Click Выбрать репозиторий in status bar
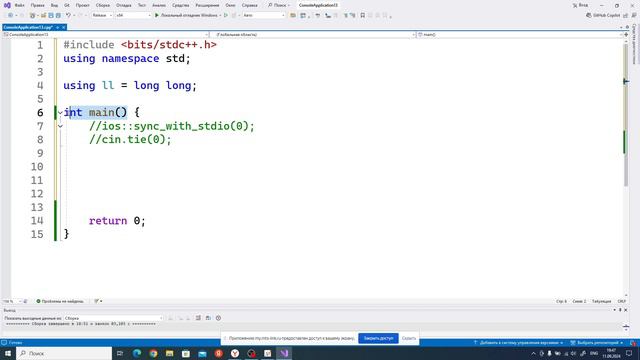640x360 pixels. tap(596, 343)
